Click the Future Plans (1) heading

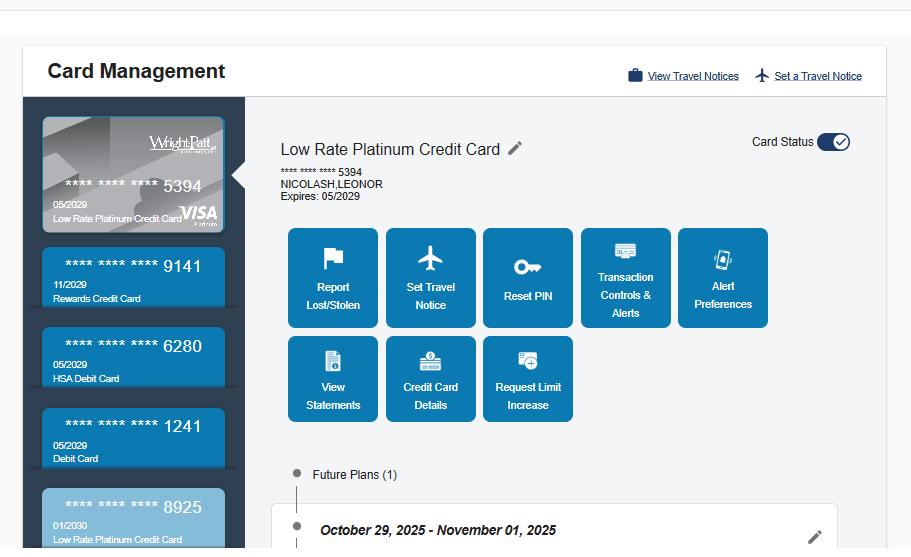click(x=354, y=475)
